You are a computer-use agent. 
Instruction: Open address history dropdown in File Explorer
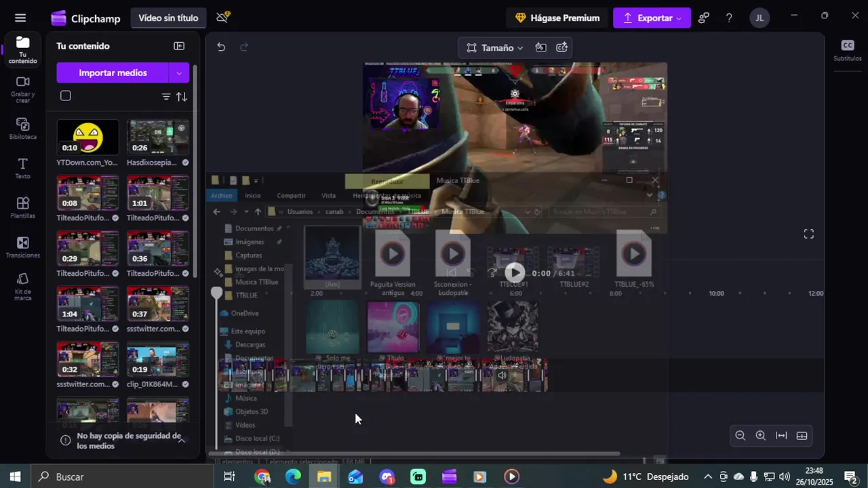[x=528, y=211]
